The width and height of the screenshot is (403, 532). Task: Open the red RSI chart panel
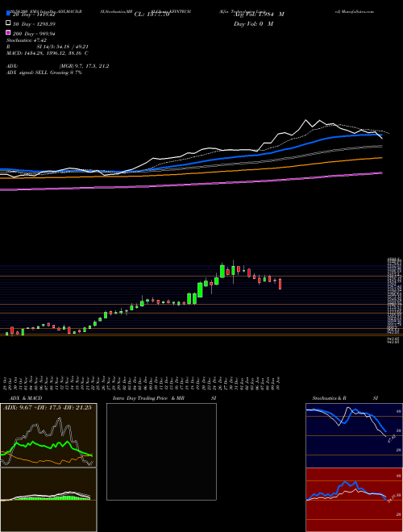(x=354, y=500)
